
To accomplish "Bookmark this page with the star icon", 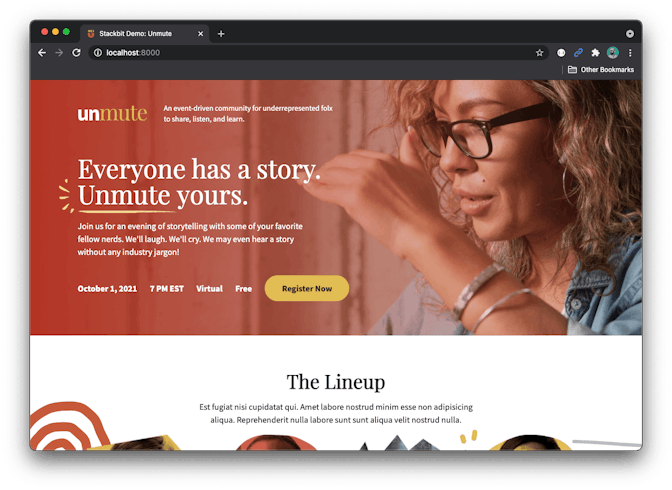I will click(x=539, y=53).
